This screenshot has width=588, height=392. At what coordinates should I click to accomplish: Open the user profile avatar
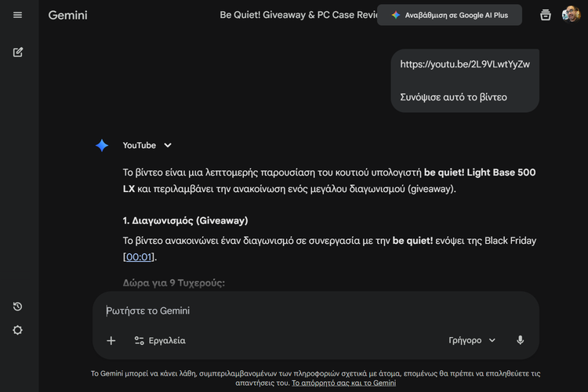point(571,15)
